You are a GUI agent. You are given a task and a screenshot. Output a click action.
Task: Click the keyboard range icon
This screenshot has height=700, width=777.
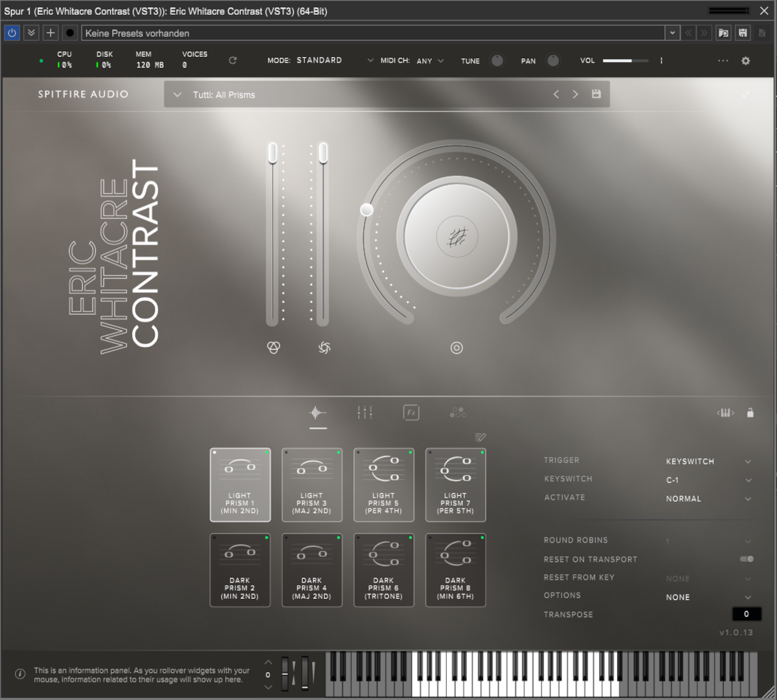725,412
